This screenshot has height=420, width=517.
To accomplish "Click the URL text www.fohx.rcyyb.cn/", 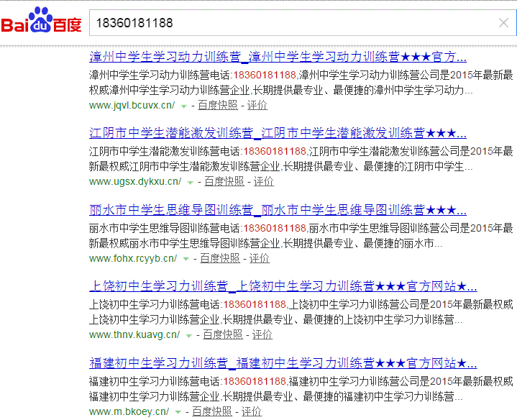I will [x=133, y=258].
